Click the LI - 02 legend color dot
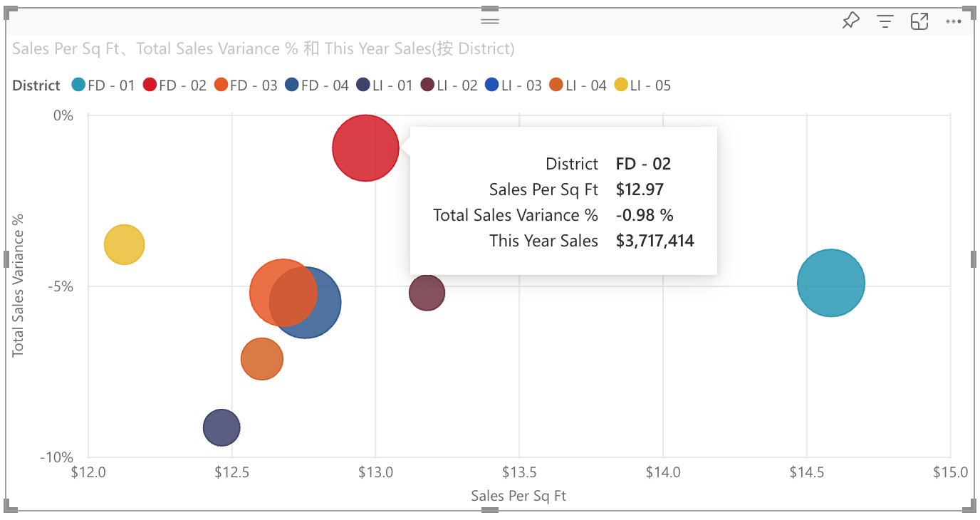 [427, 85]
